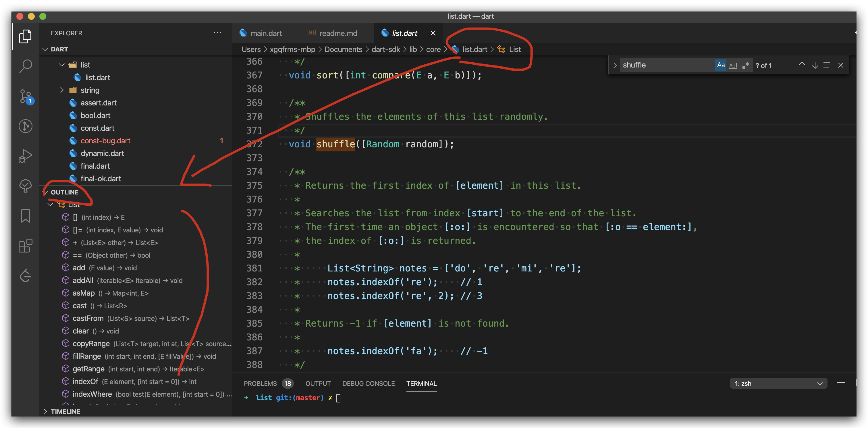Screen dimensions: 868x428
Task: Open the Bookmarks view icon
Action: coord(26,216)
